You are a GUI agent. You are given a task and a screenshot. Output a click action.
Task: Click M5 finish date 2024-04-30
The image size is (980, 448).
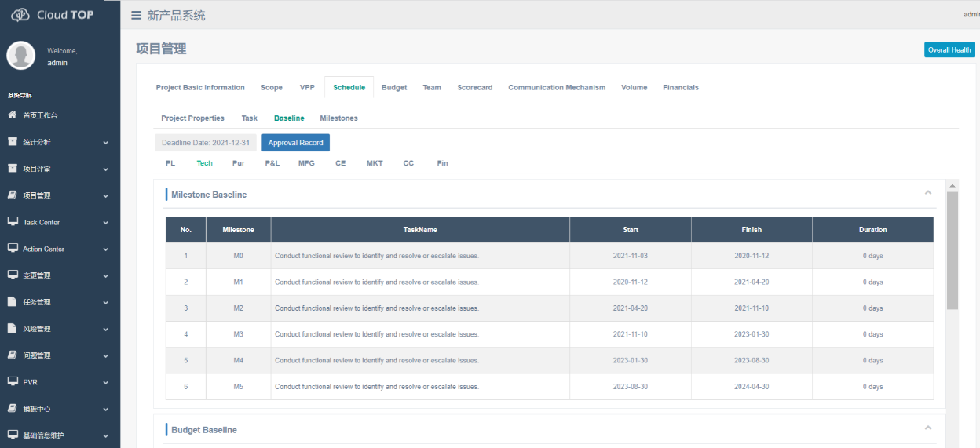(751, 387)
